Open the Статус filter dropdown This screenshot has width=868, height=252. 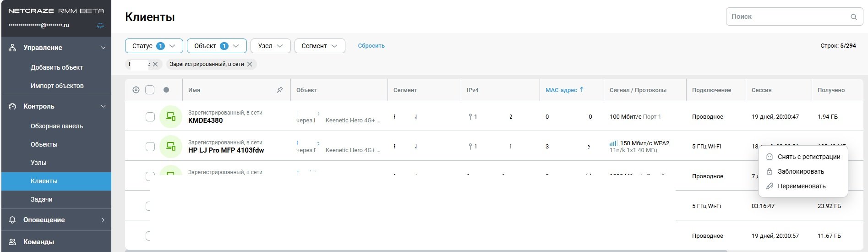coord(154,46)
